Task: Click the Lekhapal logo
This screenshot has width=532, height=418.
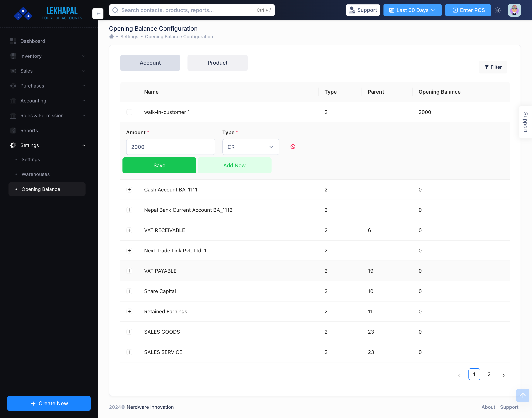Action: [x=23, y=13]
